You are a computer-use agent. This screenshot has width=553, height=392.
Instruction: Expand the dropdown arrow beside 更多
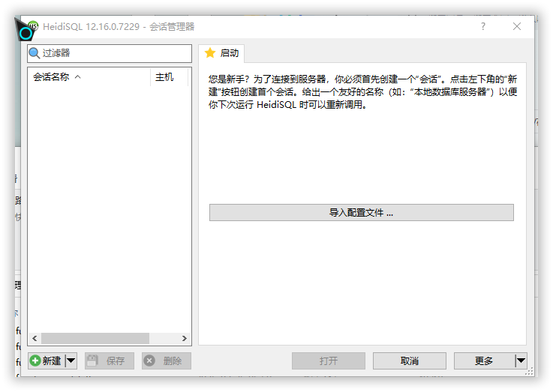point(520,361)
